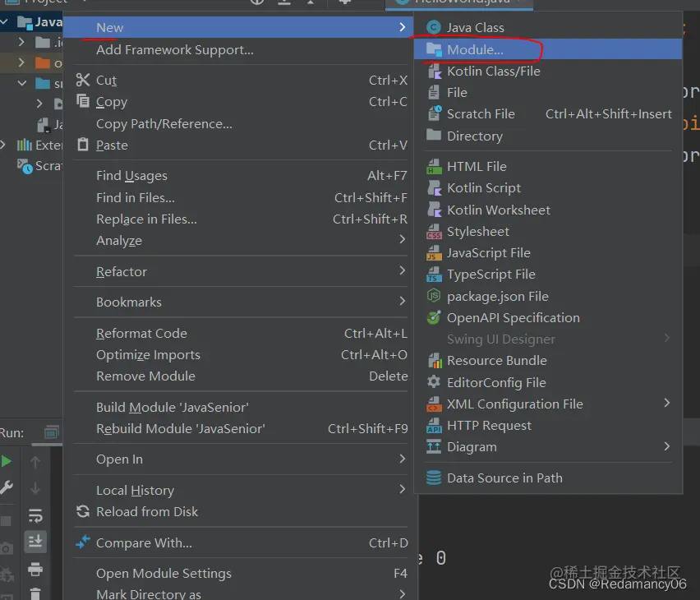This screenshot has height=600, width=700.
Task: Toggle soft-wrap in Run panel
Action: (x=35, y=515)
